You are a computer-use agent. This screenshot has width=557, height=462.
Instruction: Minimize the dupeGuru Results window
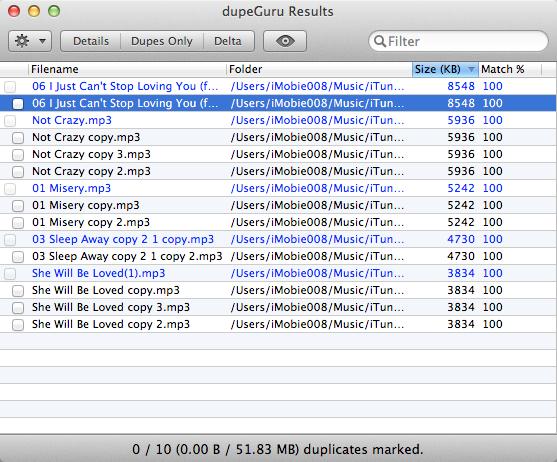point(34,11)
